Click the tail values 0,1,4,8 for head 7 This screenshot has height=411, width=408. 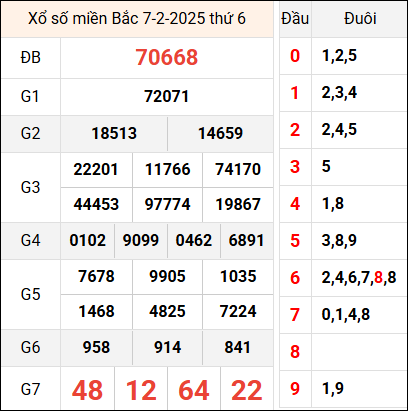pos(346,314)
